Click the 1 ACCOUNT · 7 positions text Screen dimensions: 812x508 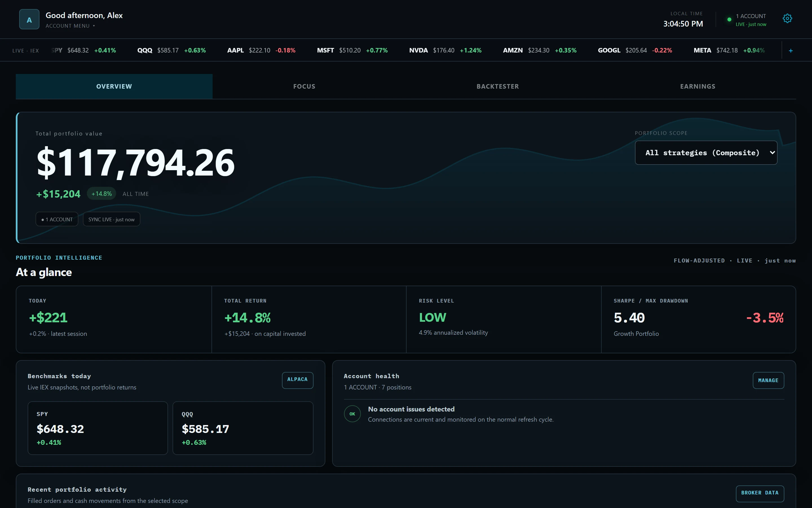click(x=378, y=387)
